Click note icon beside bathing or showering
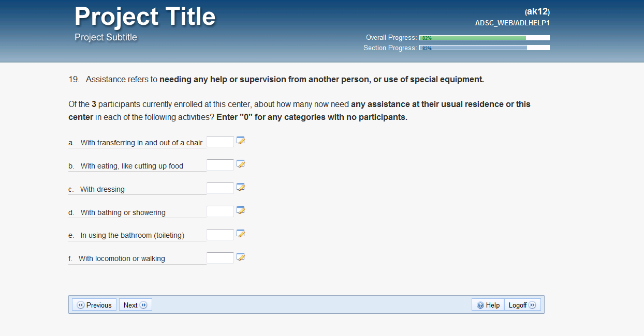644x336 pixels. coord(240,210)
